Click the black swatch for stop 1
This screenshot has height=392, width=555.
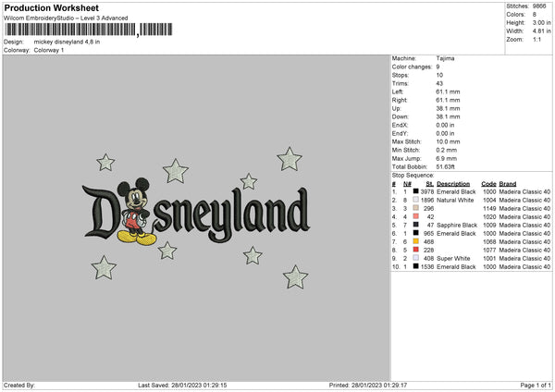[416, 191]
